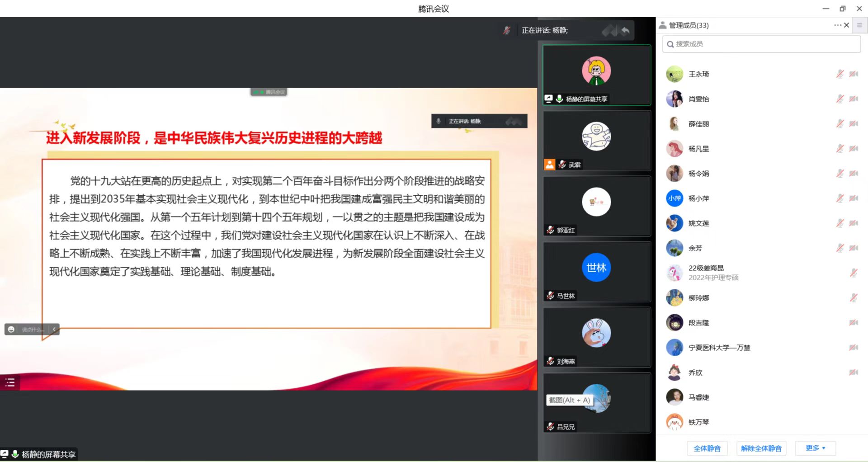Select member 宁夏医科大学—万慧 in the list
The width and height of the screenshot is (868, 462).
pos(719,348)
